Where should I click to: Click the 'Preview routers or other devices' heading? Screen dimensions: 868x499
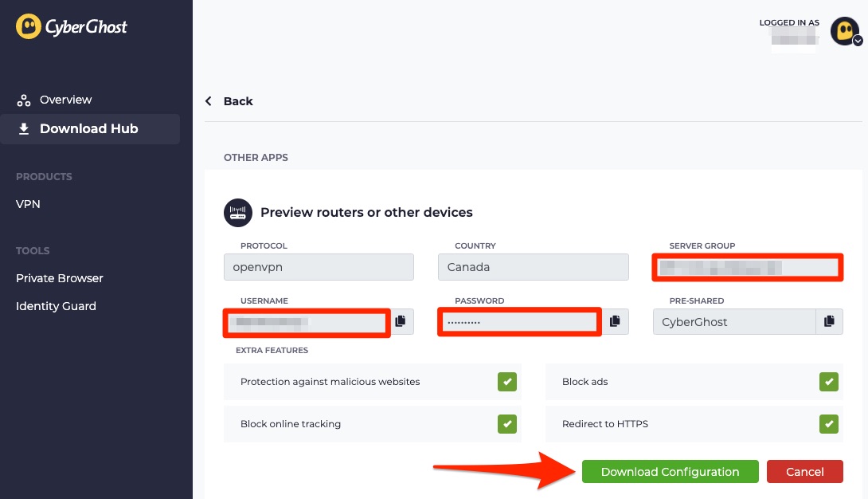[366, 213]
